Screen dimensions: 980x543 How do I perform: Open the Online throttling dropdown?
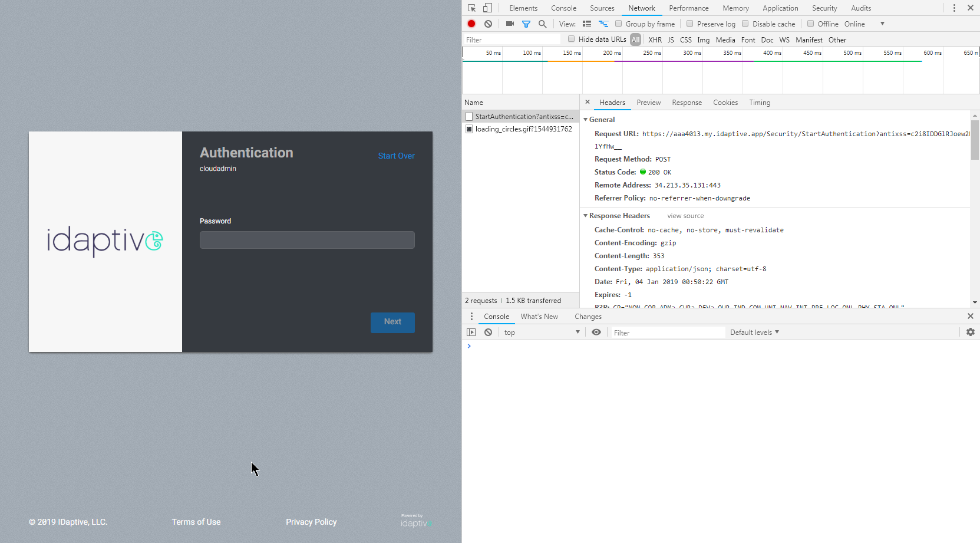(864, 24)
